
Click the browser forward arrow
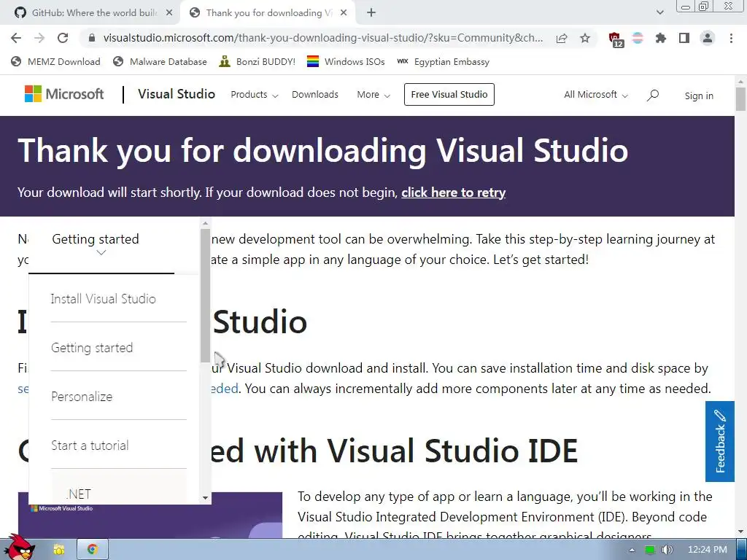[39, 38]
